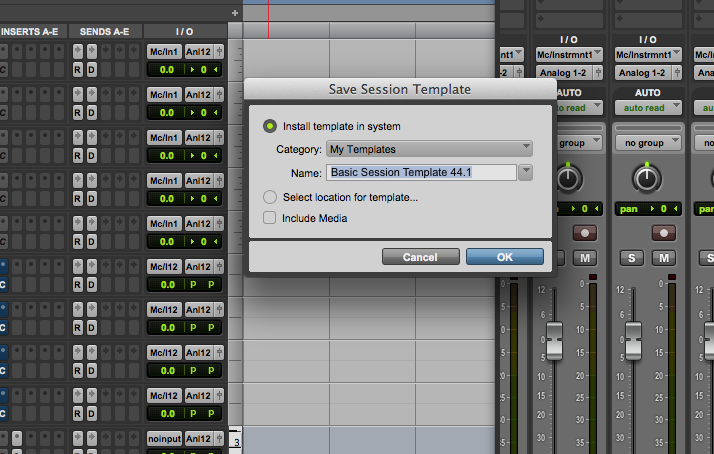Open output window icon on topmost Mc/In1 track
This screenshot has height=454, width=714.
219,51
